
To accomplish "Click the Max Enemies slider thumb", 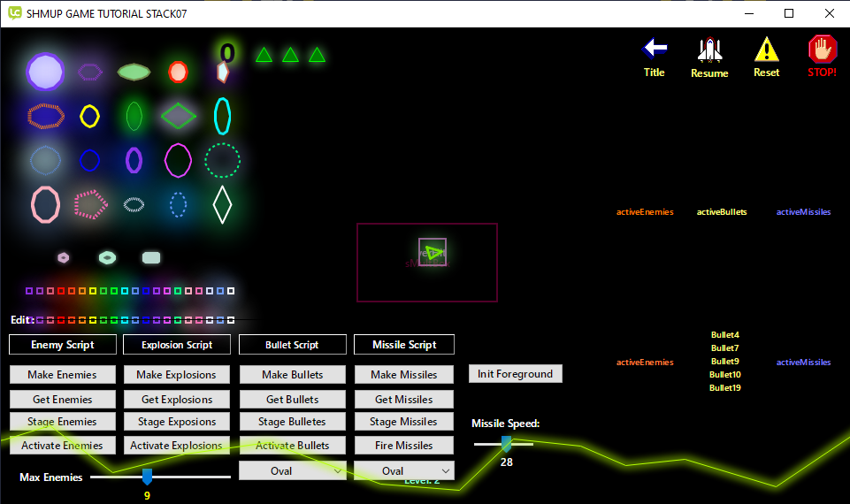I will point(148,477).
